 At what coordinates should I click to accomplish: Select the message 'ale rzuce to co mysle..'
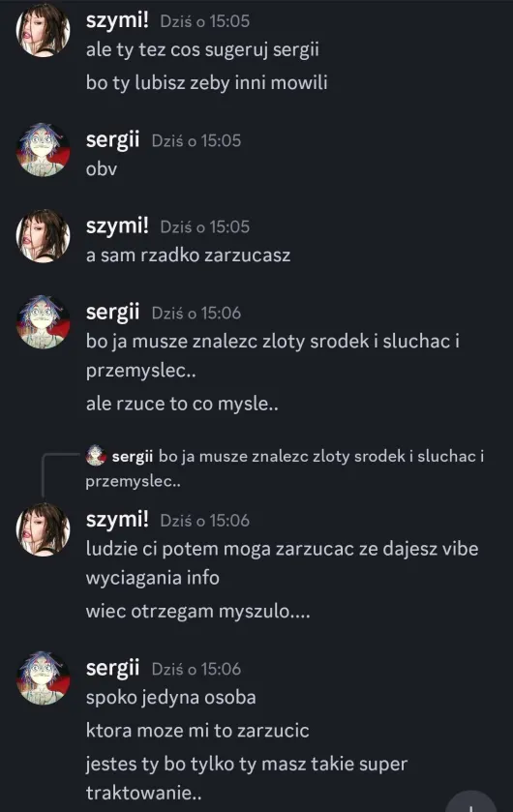182,404
